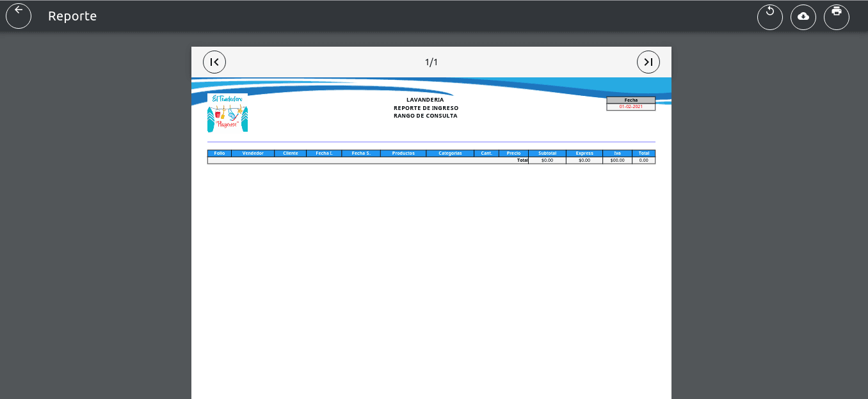Viewport: 868px width, 399px height.
Task: Select the 'RANGO DE CONSULTA' heading
Action: [426, 116]
